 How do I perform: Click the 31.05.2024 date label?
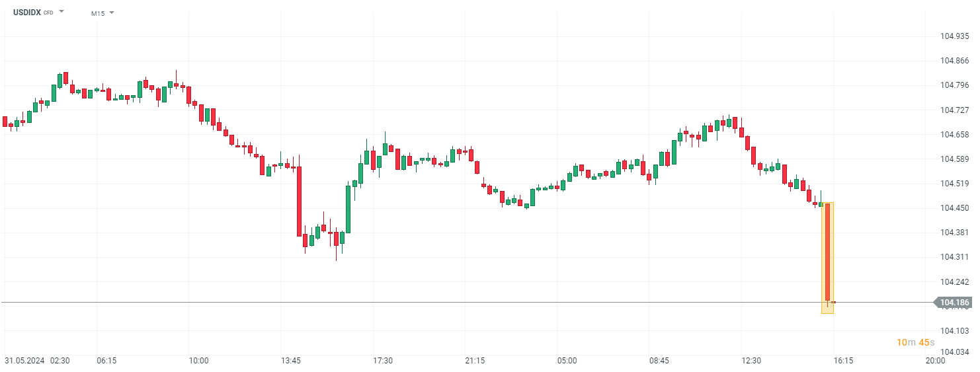coord(26,361)
